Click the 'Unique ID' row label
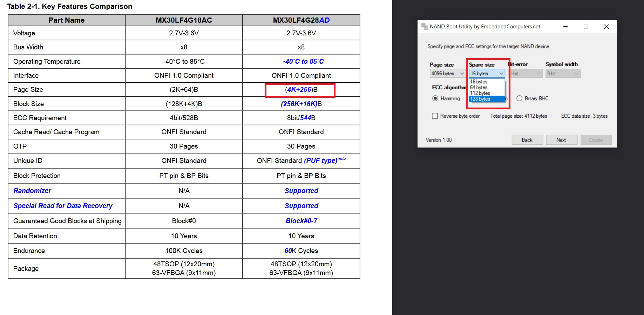 click(x=28, y=161)
